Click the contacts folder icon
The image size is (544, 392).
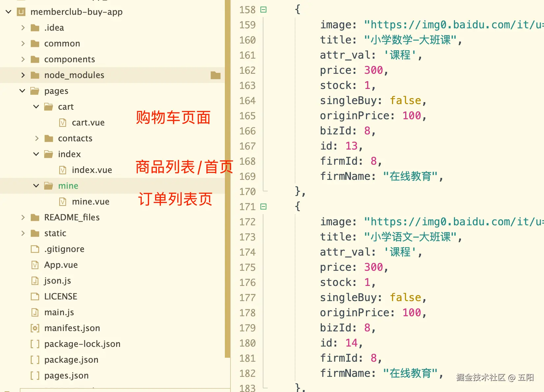pyautogui.click(x=49, y=138)
